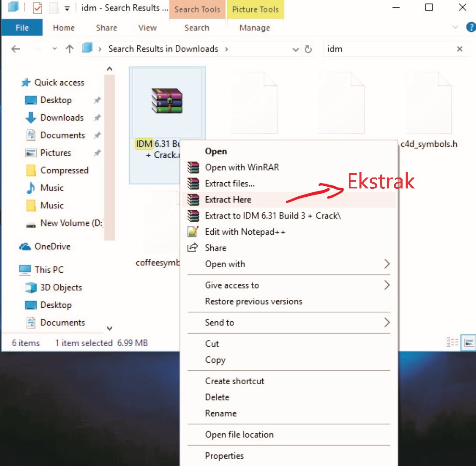
Task: Open second Desktop under This PC
Action: click(x=56, y=305)
